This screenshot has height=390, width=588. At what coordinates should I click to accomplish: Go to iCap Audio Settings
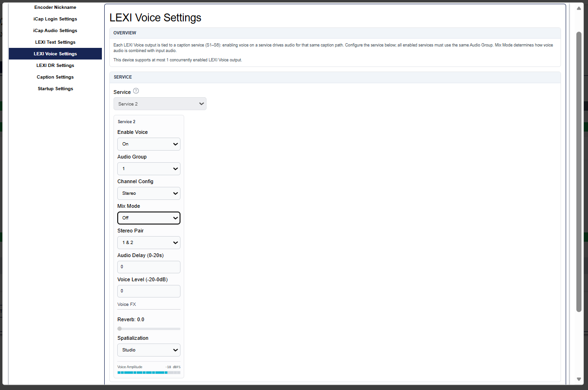55,31
